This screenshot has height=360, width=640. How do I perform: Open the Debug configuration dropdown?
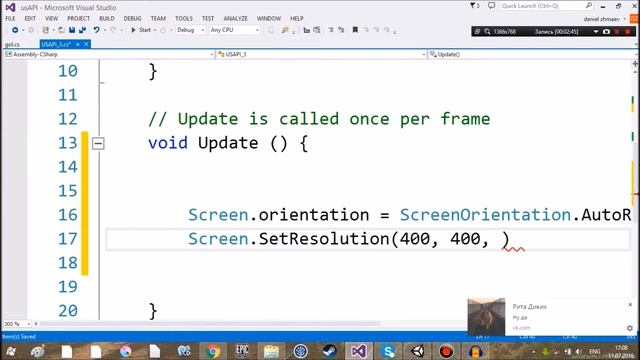[190, 30]
